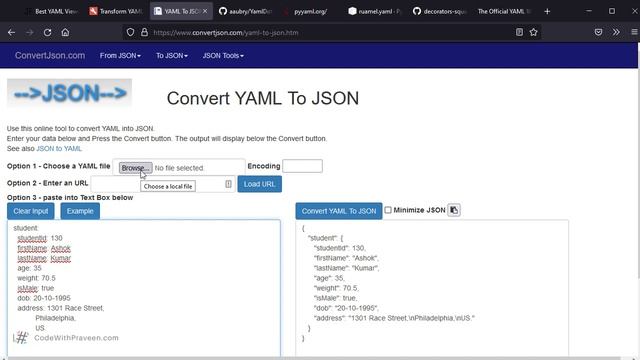Click the 'weight: 70.5' YAML line
Image resolution: width=640 pixels, height=360 pixels.
(x=36, y=278)
